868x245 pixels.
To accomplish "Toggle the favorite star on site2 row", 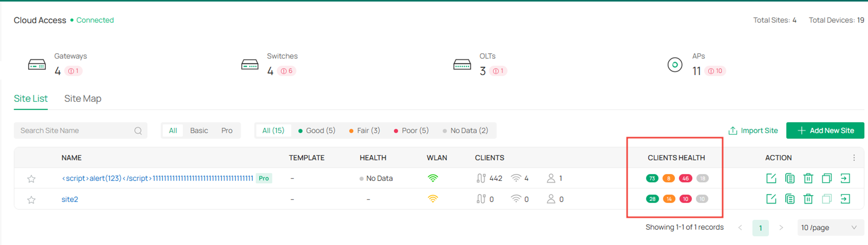I will point(31,199).
